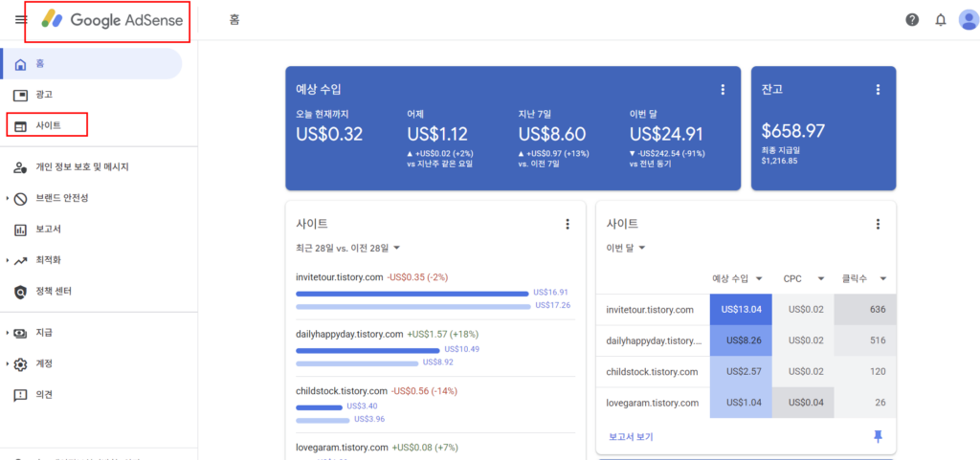Click the US$2.57 table cell
Viewport: 980px width, 460px height.
(742, 371)
